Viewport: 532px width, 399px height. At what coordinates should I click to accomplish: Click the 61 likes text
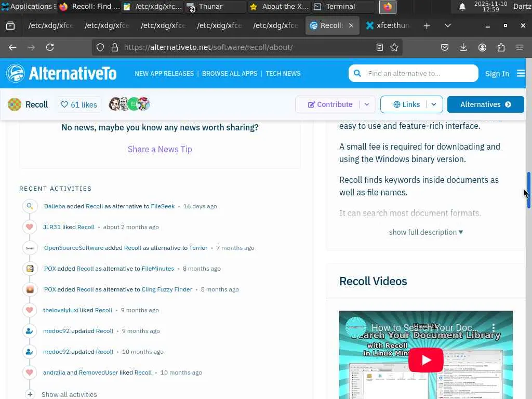click(84, 105)
